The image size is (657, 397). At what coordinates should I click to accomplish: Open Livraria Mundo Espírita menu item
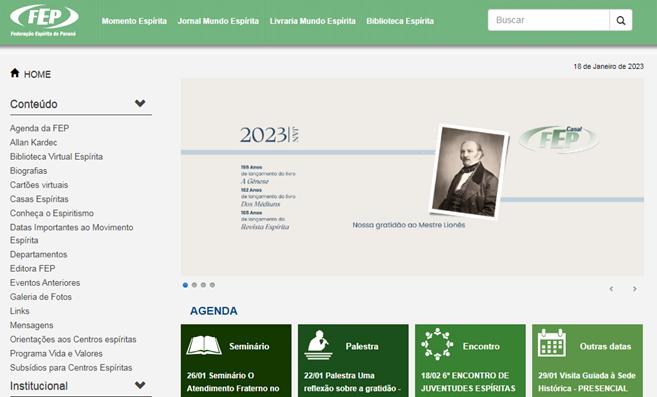click(x=313, y=21)
